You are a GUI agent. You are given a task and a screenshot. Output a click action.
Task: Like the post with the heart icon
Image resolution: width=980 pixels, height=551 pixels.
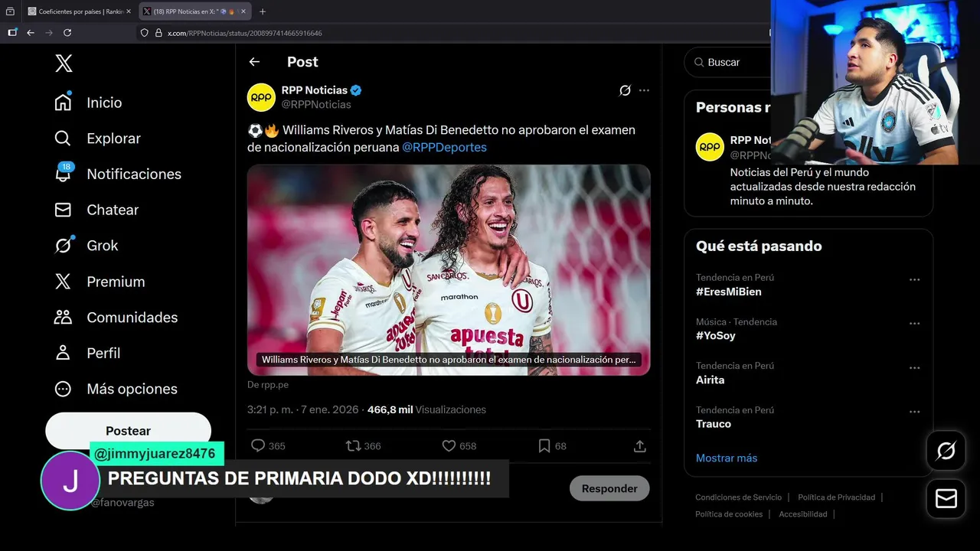click(449, 445)
